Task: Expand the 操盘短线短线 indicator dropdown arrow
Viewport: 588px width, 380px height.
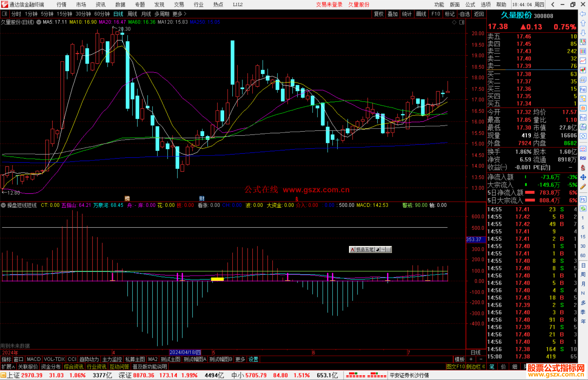Action: [x=3, y=205]
